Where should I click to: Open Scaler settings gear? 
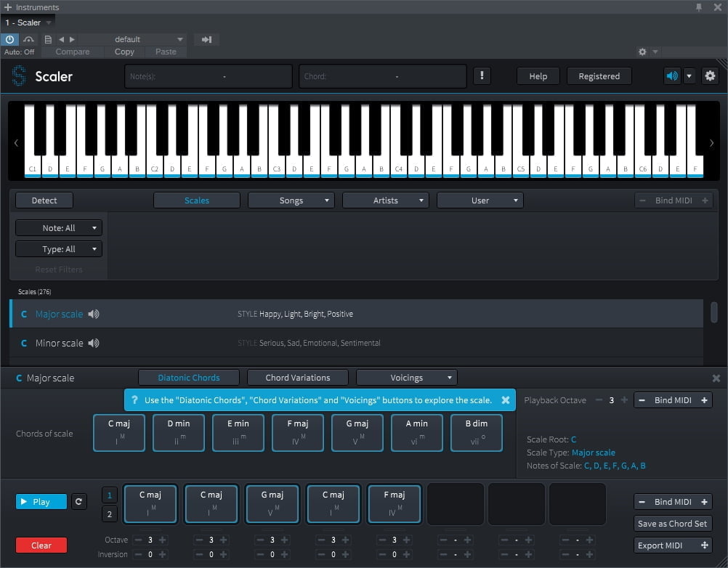point(710,76)
